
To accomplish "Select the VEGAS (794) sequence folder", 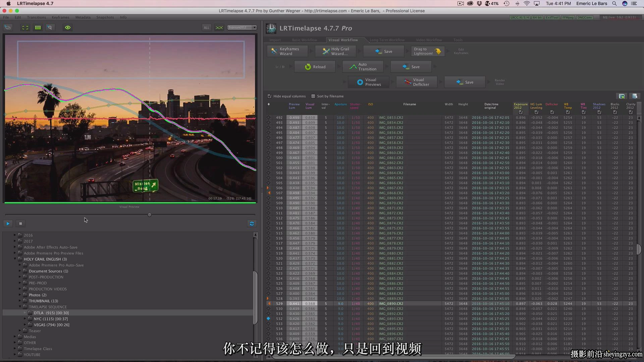I will point(52,325).
